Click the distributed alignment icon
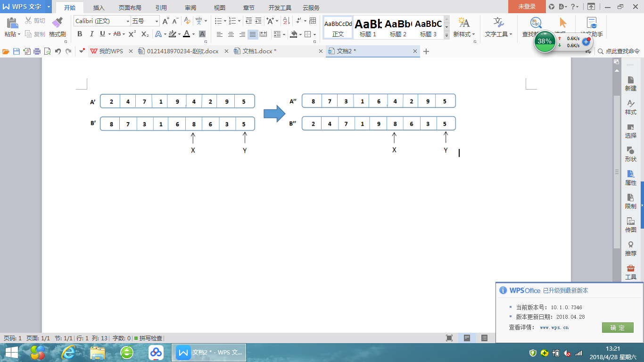644x362 pixels. [x=264, y=34]
